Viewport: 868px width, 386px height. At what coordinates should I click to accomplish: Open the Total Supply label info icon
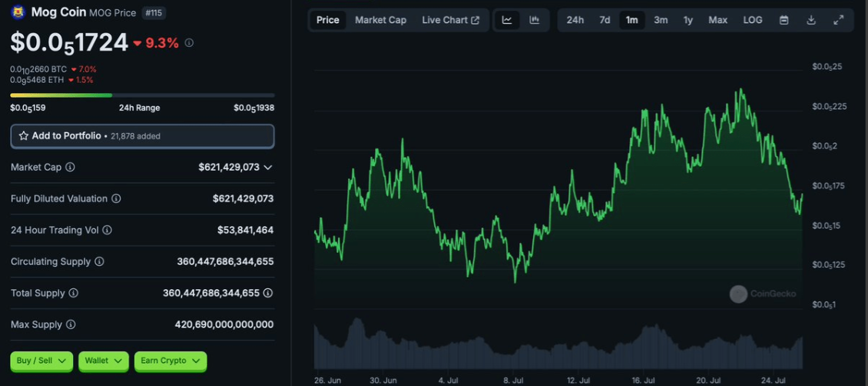click(x=74, y=293)
